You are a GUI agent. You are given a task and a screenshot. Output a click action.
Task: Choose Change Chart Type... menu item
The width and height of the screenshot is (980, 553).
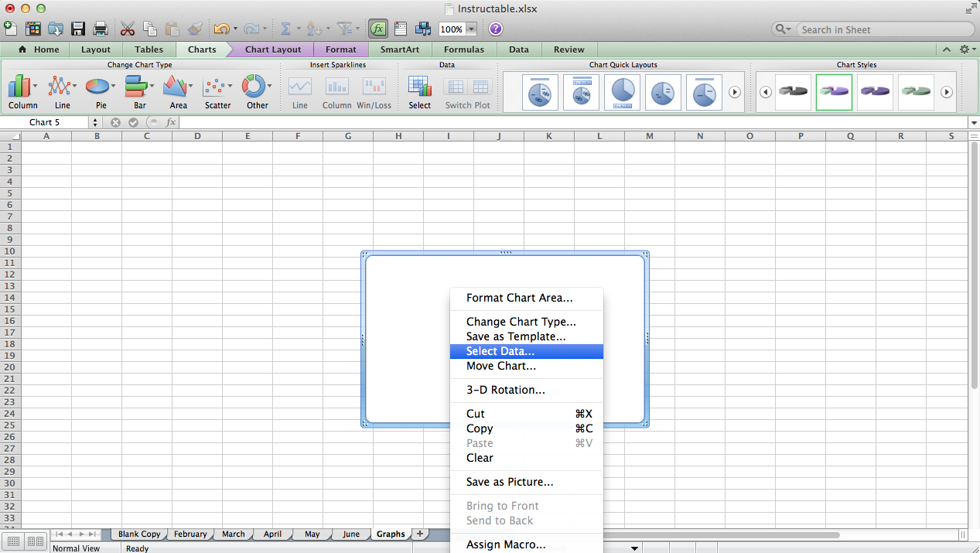(527, 322)
